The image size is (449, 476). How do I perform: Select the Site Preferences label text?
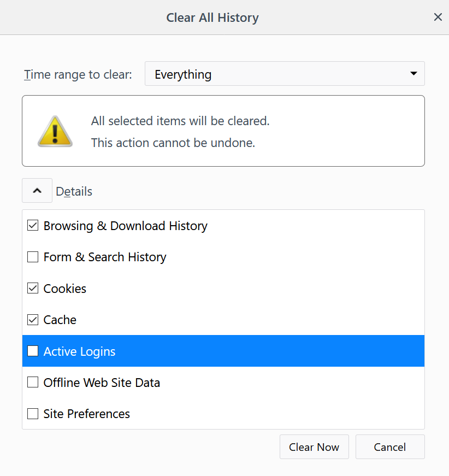click(x=87, y=414)
